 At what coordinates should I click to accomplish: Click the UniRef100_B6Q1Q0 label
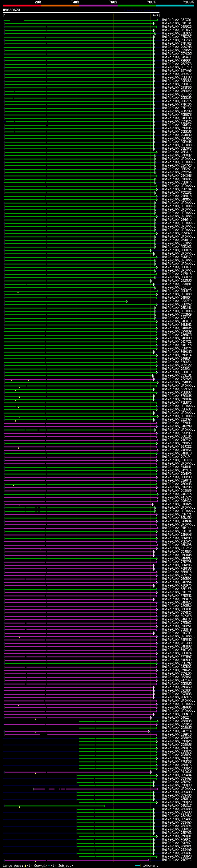pos(176,436)
